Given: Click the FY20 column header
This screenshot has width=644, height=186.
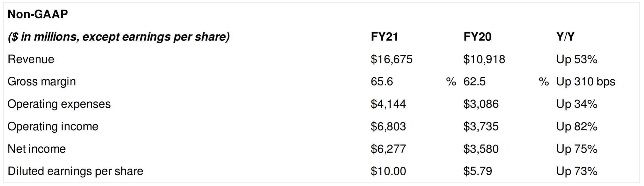Looking at the screenshot, I should [477, 37].
